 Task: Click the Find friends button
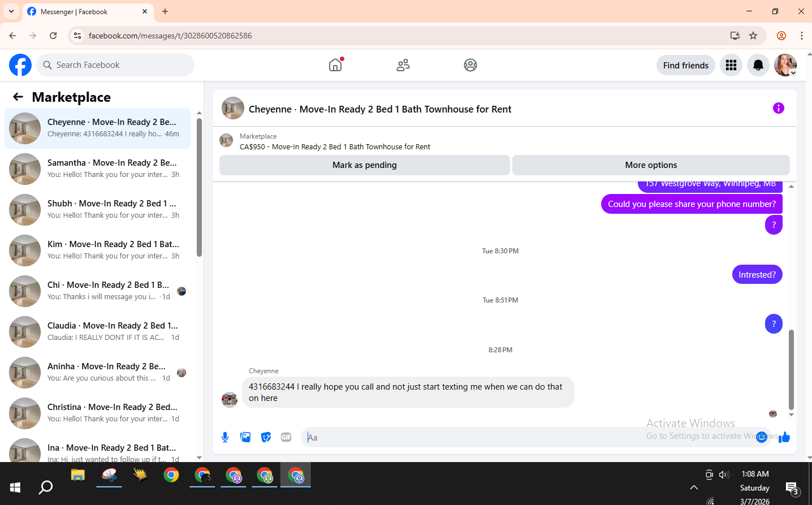click(x=686, y=65)
